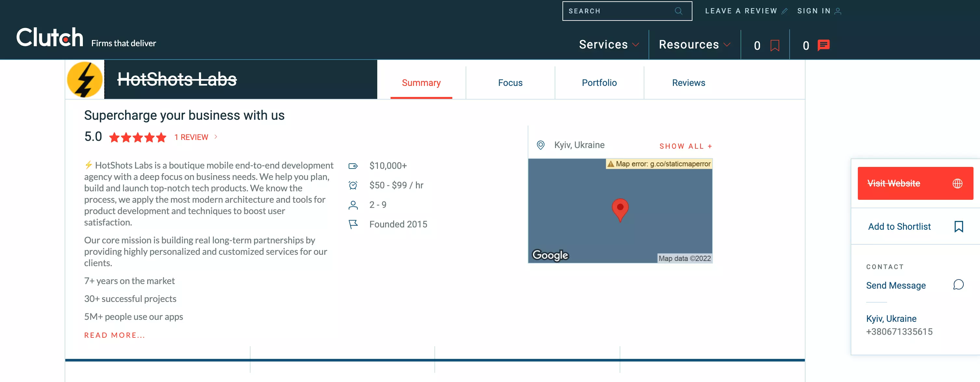
Task: Open the 1 Review link
Action: [x=191, y=137]
